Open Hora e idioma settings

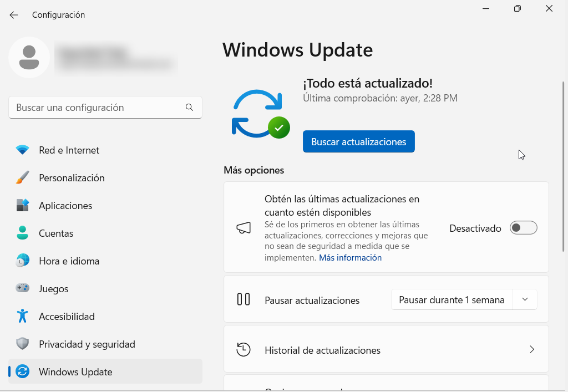point(105,261)
